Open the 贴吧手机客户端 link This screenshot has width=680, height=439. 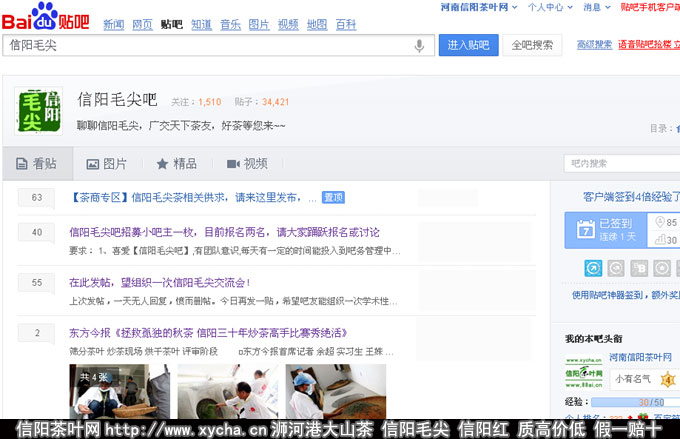tap(650, 7)
